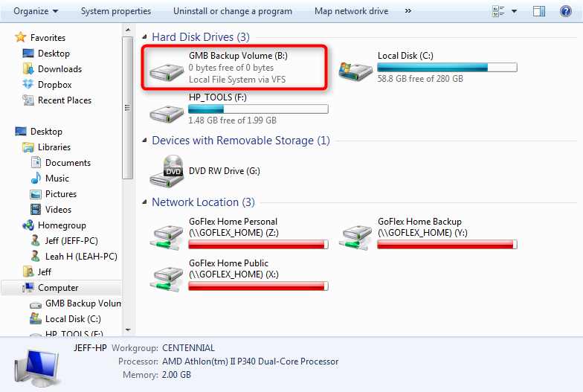583x392 pixels.
Task: Collapse Devices with Removable Storage group
Action: tap(144, 140)
